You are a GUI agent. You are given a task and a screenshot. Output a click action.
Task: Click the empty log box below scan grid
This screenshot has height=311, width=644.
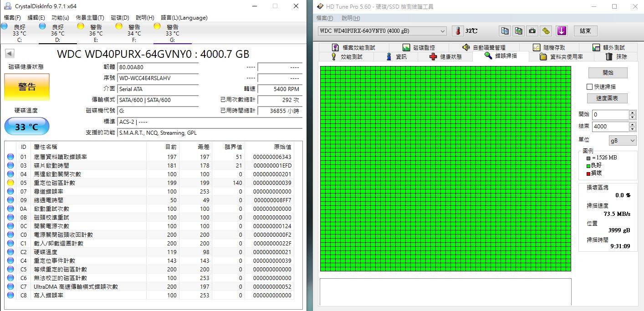[445, 292]
